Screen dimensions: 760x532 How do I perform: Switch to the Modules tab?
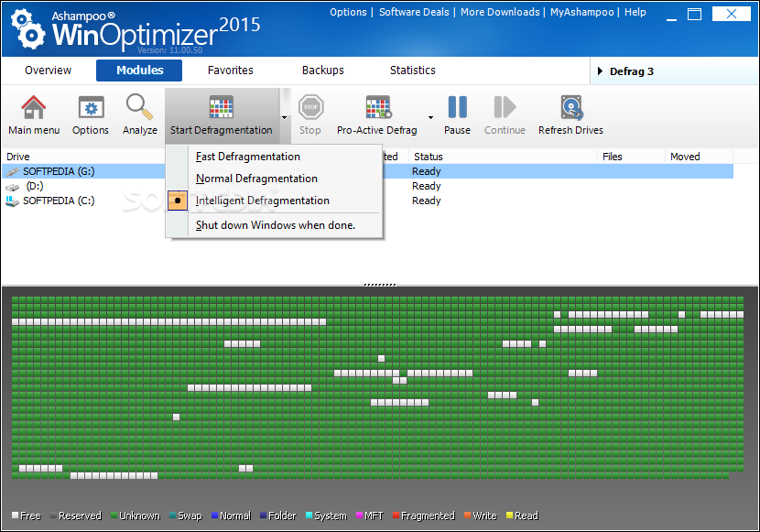[139, 71]
